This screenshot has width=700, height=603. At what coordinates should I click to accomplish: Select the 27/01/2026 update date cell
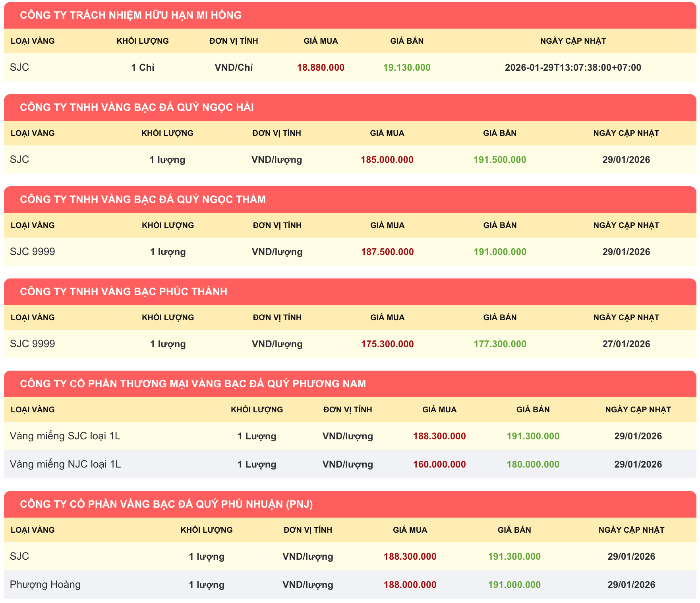(x=626, y=344)
